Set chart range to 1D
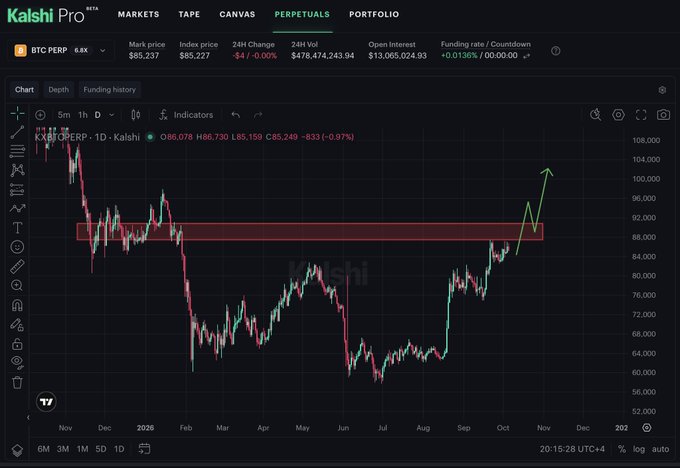Screen dimensions: 680x468 tap(119, 449)
